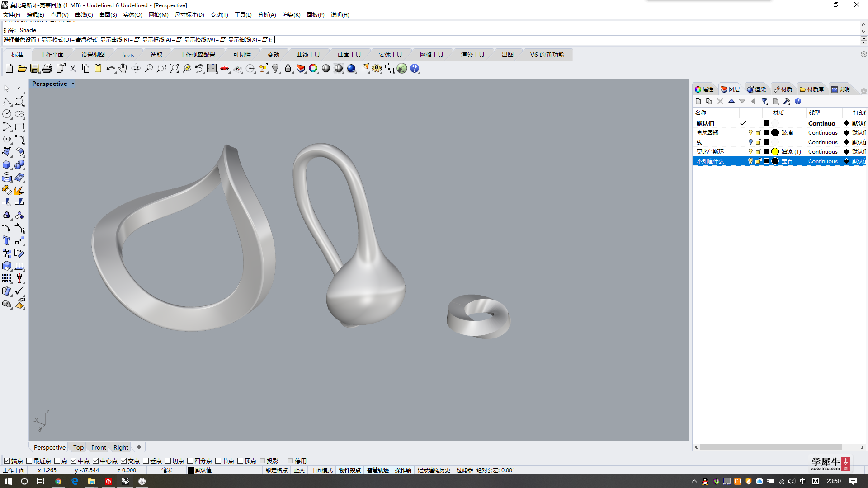Enable the 四分点 osnap checkbox

[190, 461]
